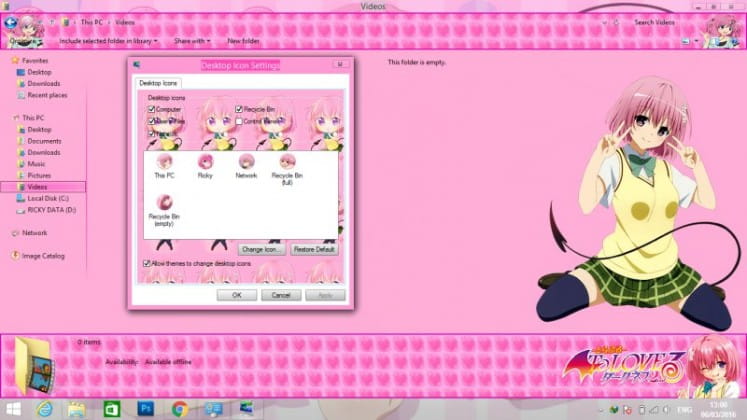Image resolution: width=747 pixels, height=420 pixels.
Task: Confirm with the OK button
Action: [237, 295]
